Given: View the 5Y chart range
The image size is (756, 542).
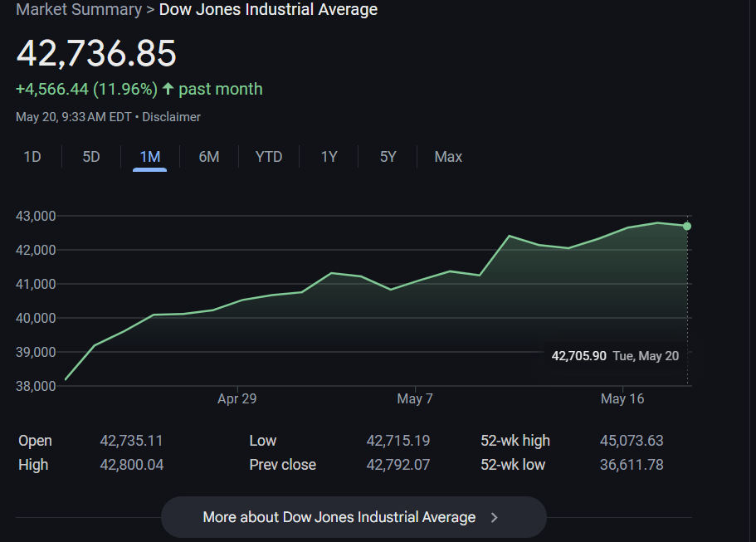Looking at the screenshot, I should [388, 157].
